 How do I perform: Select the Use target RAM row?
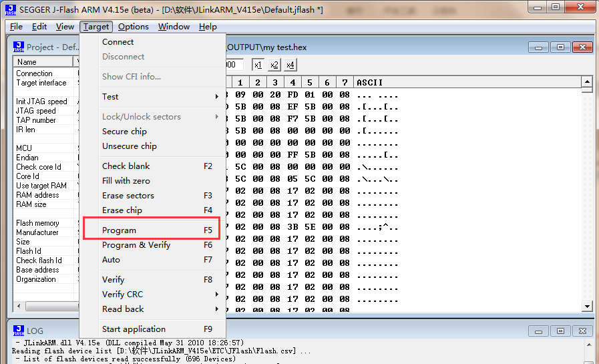point(46,186)
